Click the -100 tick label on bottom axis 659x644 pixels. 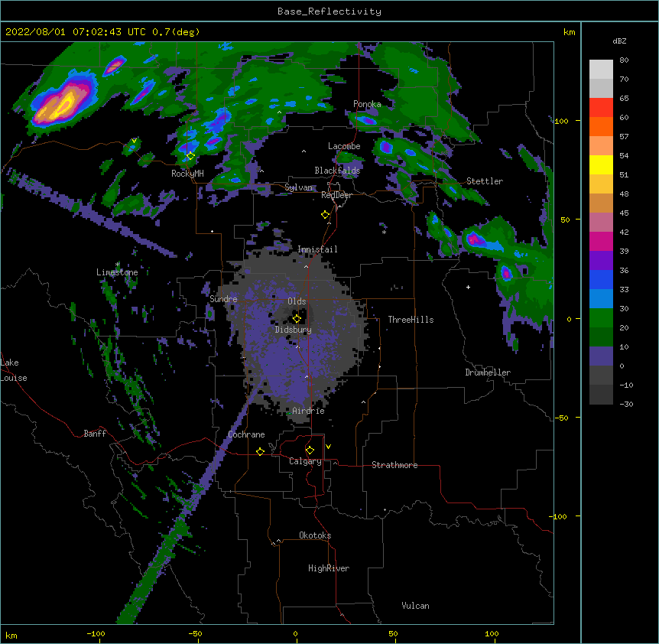coord(96,633)
